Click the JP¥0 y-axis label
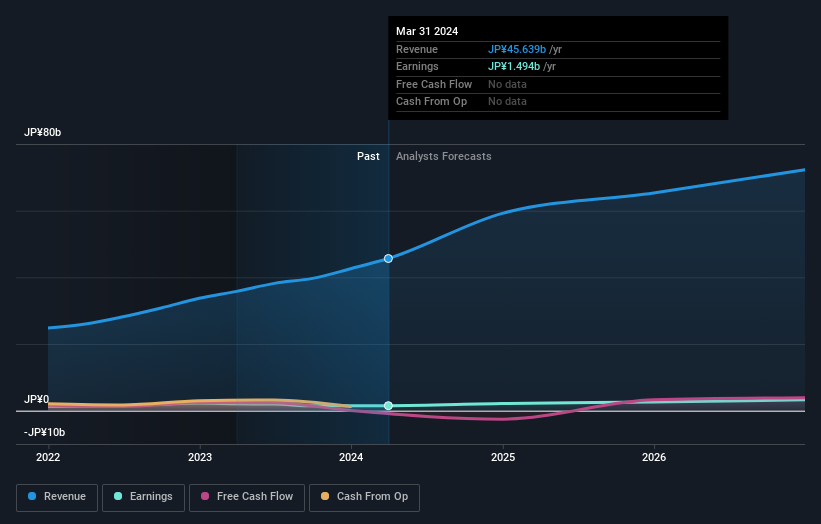 click(37, 399)
